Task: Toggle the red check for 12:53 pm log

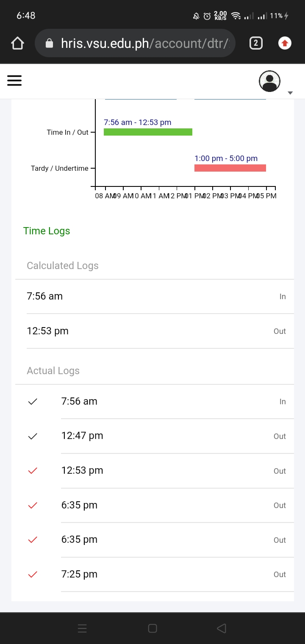Action: [33, 471]
